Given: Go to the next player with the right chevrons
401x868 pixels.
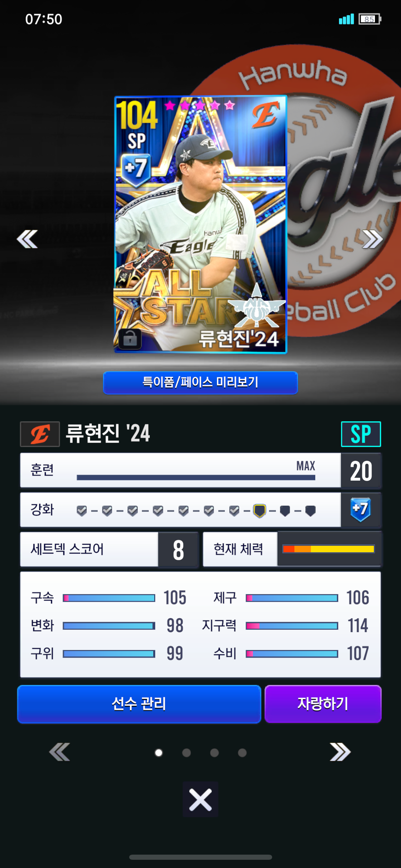Looking at the screenshot, I should 373,239.
